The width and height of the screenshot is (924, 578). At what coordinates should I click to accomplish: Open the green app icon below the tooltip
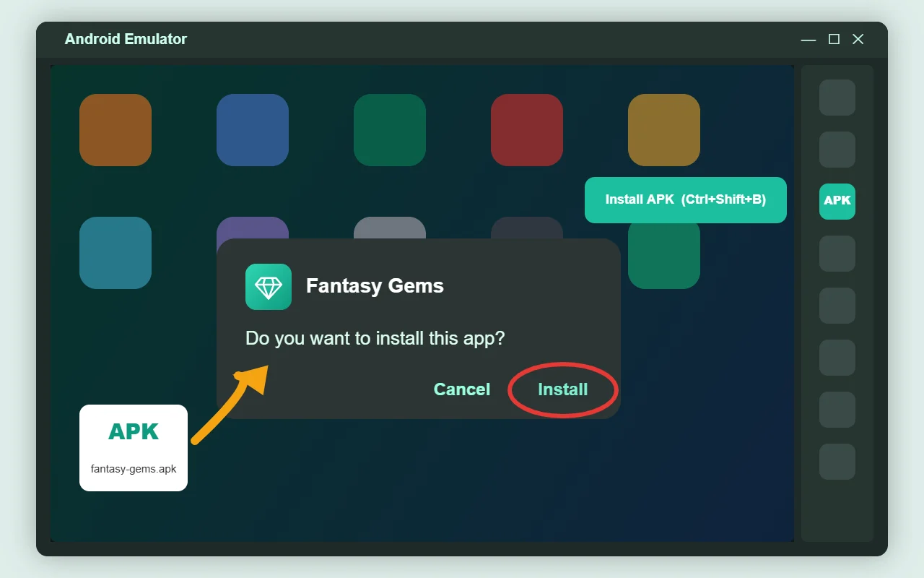[x=664, y=254]
